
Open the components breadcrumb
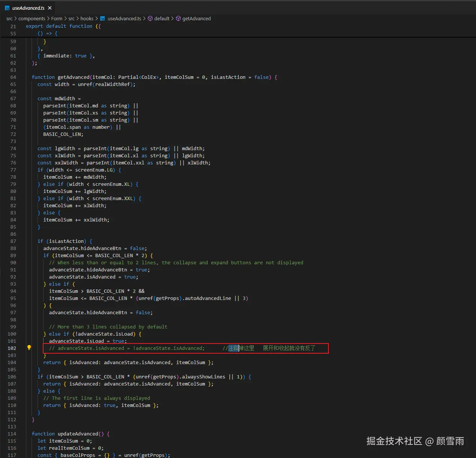tap(32, 18)
